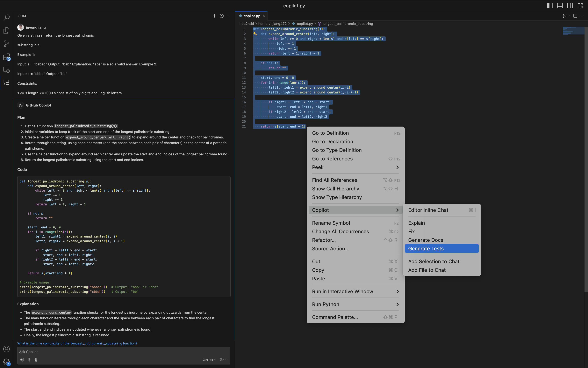
Task: Open Command Palette... entry
Action: (355, 317)
